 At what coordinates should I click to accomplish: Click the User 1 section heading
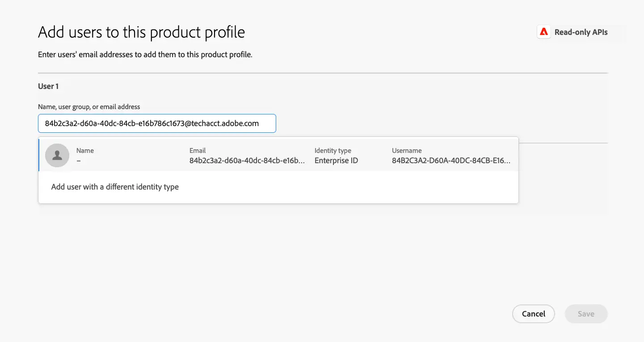(48, 86)
